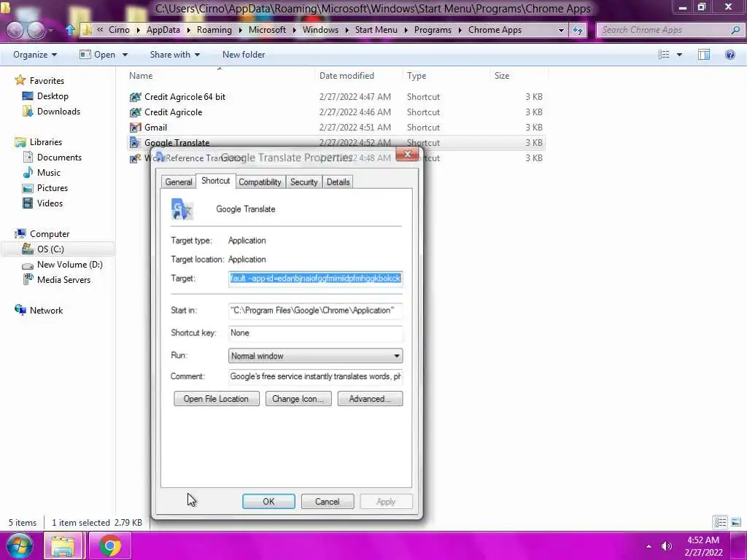Switch to the Details tab
Image resolution: width=747 pixels, height=560 pixels.
pyautogui.click(x=338, y=182)
